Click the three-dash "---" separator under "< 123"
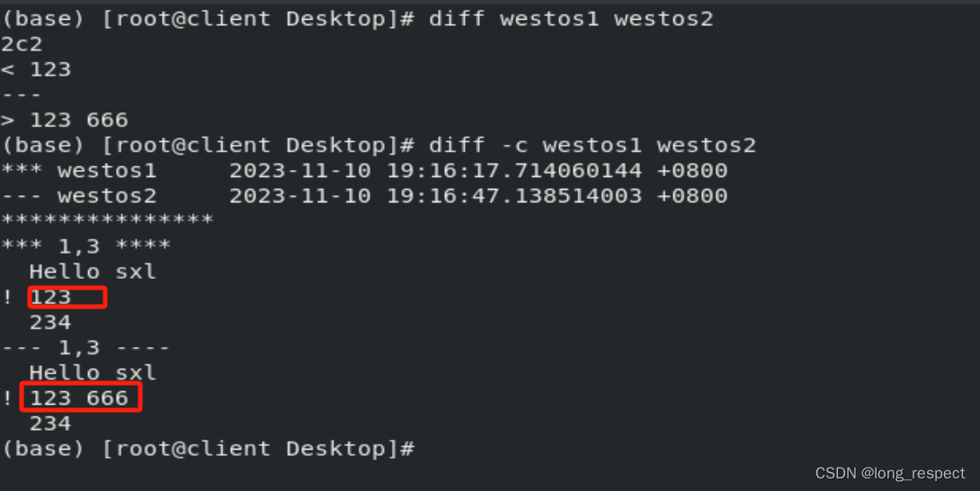 [x=22, y=94]
